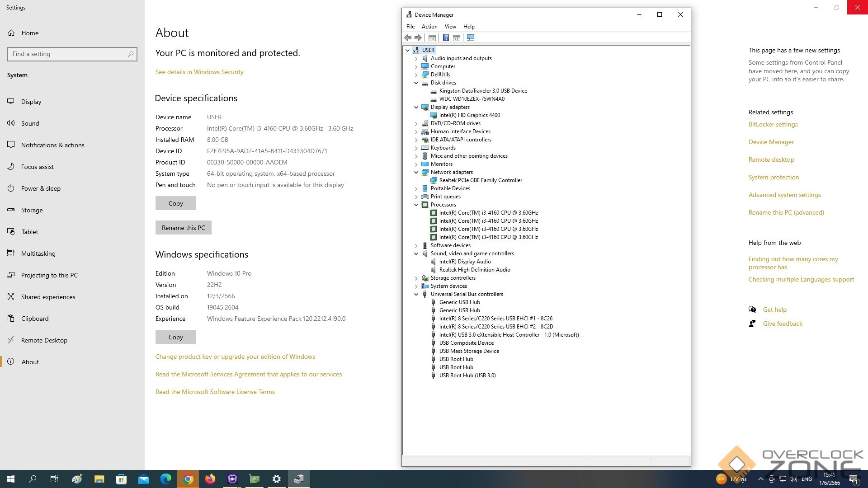
Task: Collapse Universal Serial Bus controllers node
Action: click(x=416, y=294)
